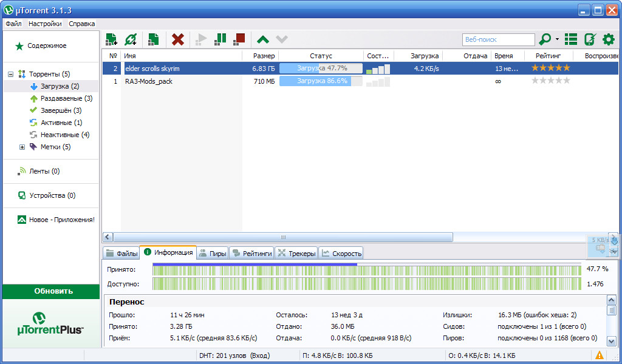The image size is (622, 364).
Task: Show Неактивные (4) torrents
Action: [x=65, y=135]
